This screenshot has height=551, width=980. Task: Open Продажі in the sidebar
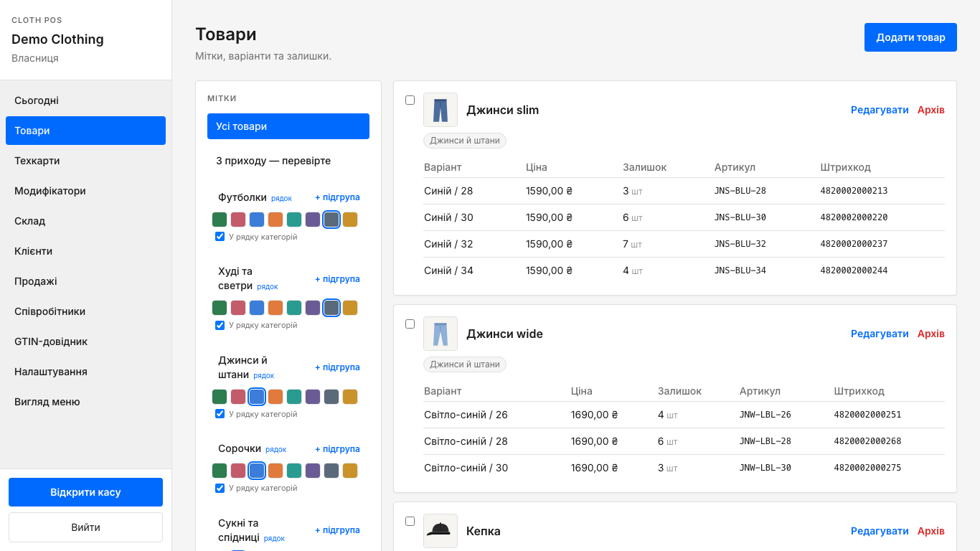coord(85,281)
